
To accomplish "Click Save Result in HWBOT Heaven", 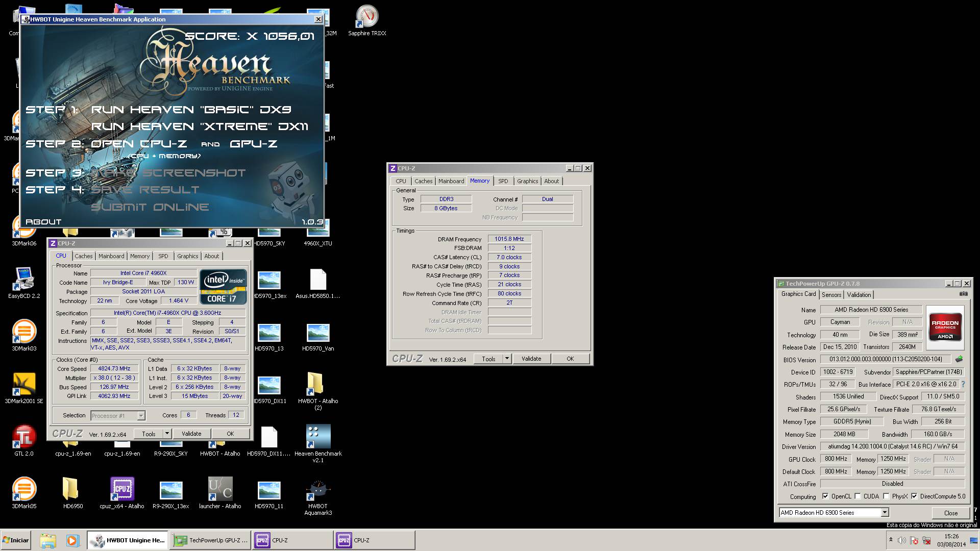I will pos(145,190).
